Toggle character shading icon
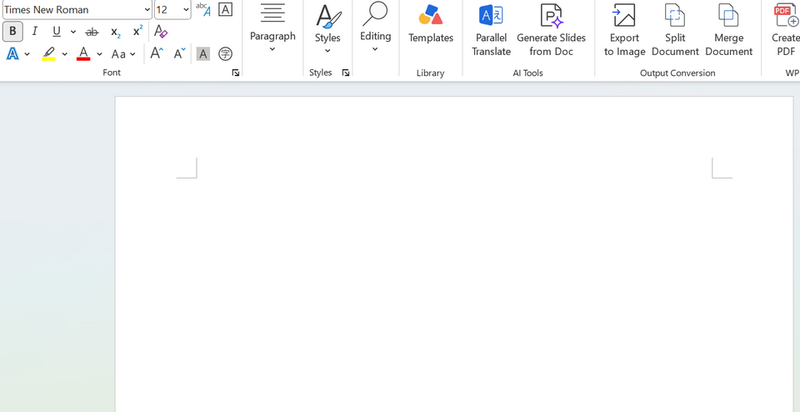This screenshot has height=412, width=800. [203, 54]
